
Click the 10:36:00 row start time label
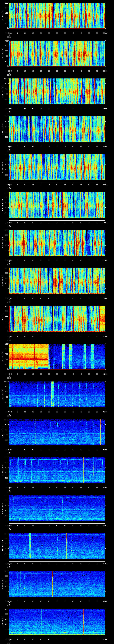pos(9,223)
